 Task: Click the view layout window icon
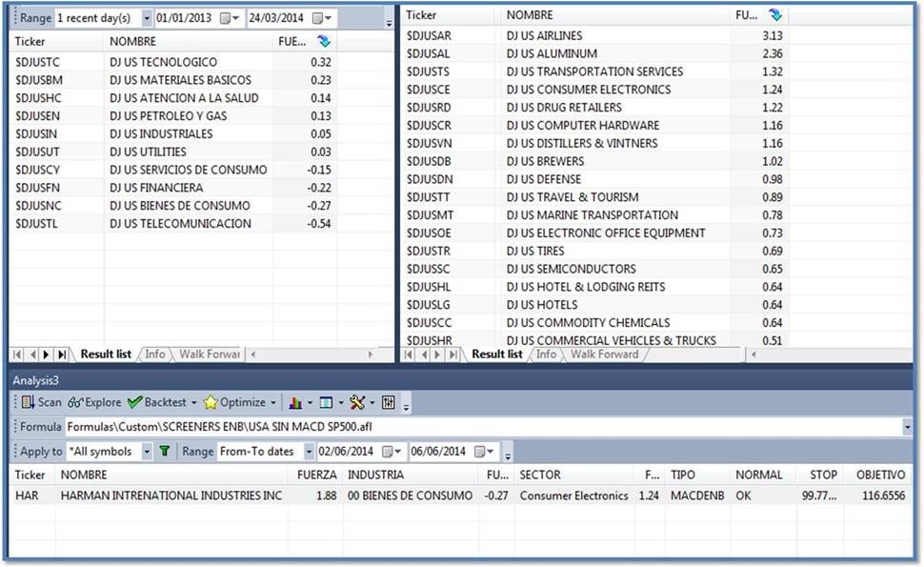326,403
